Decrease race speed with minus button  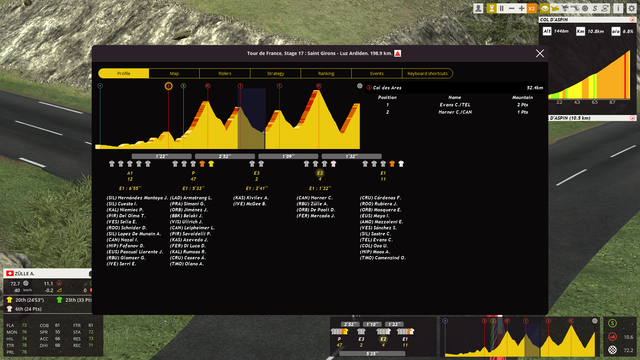point(511,8)
